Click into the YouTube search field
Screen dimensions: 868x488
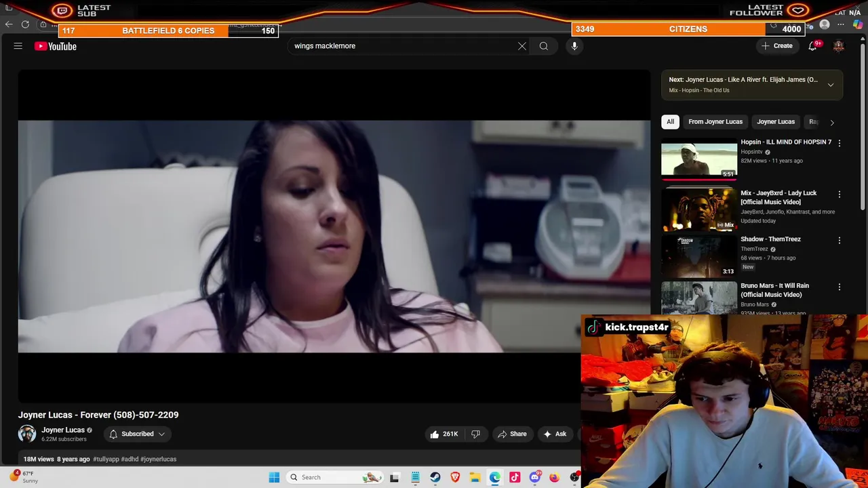(x=403, y=46)
